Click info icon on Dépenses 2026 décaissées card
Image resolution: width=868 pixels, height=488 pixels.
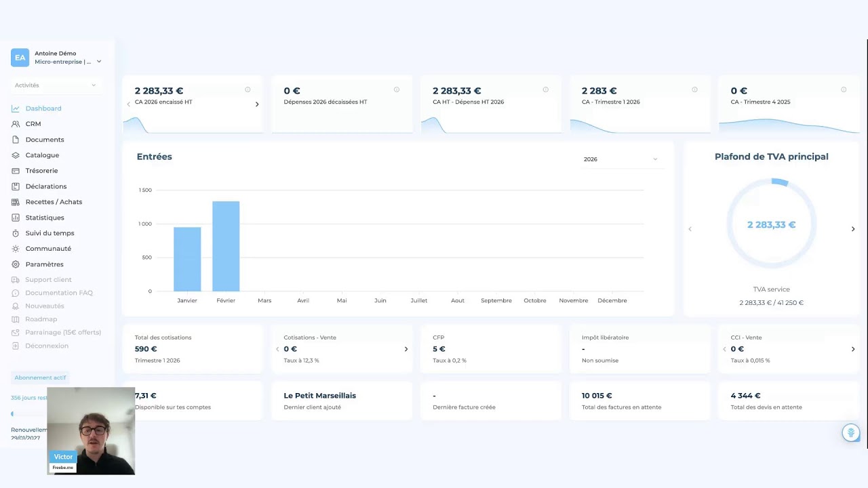click(x=397, y=89)
